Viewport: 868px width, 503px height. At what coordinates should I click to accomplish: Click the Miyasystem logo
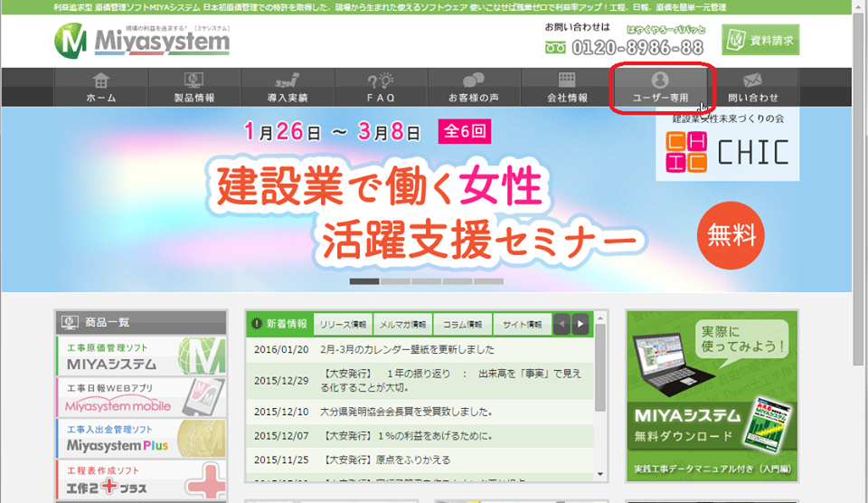pyautogui.click(x=142, y=41)
